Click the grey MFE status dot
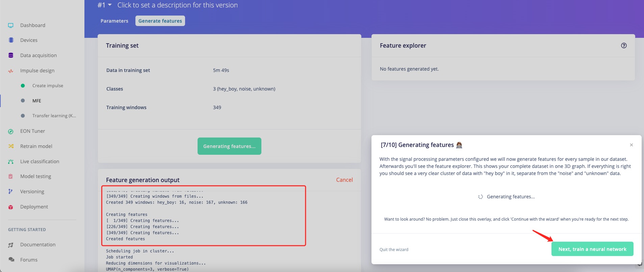 tap(23, 101)
